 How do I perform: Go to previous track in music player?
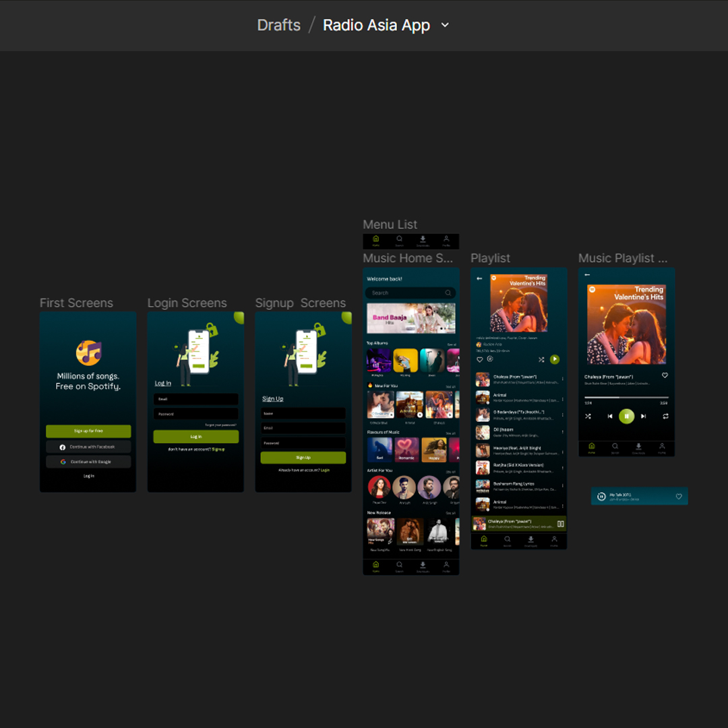pos(610,417)
